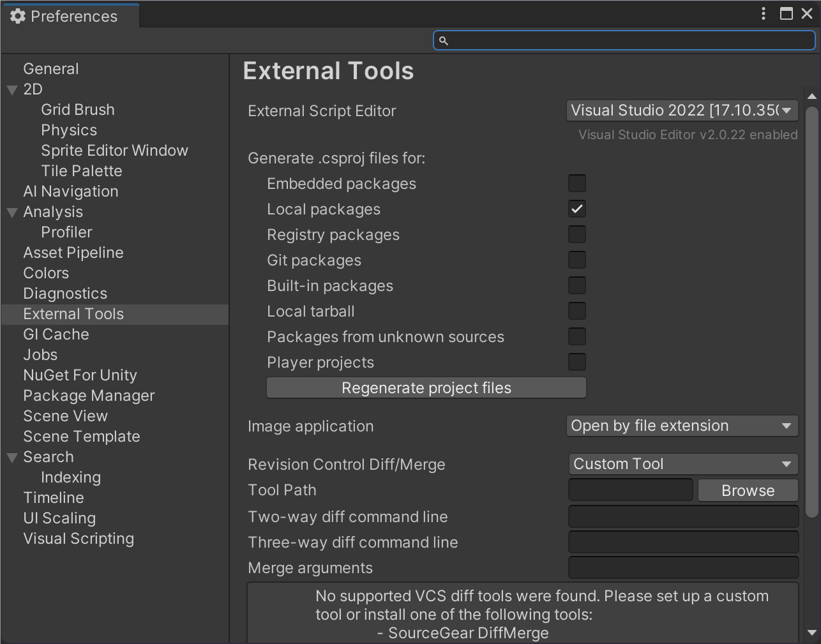Click the Preferences gear icon
Screen dimensions: 821x644
(18, 17)
